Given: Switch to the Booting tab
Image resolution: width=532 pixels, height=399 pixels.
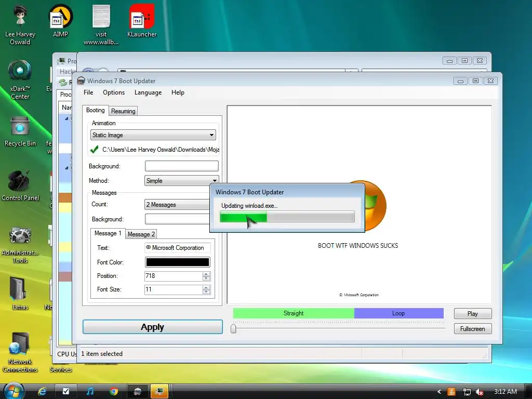Looking at the screenshot, I should (x=96, y=110).
